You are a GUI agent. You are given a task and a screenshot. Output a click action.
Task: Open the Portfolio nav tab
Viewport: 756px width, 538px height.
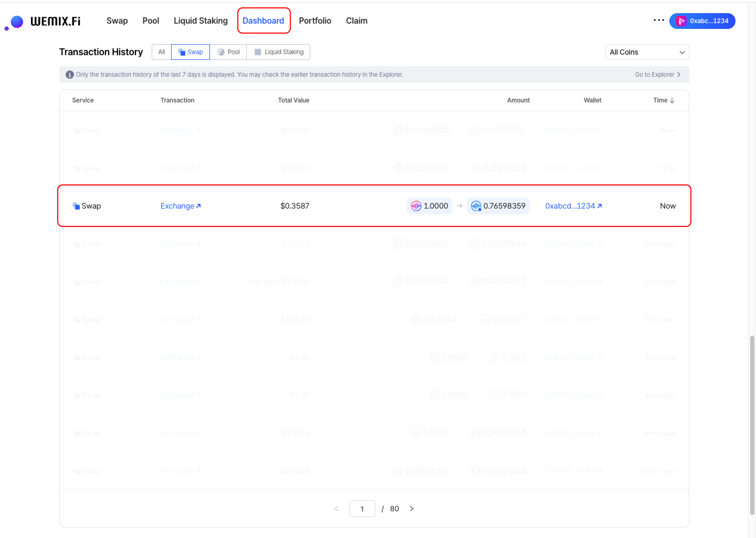315,20
